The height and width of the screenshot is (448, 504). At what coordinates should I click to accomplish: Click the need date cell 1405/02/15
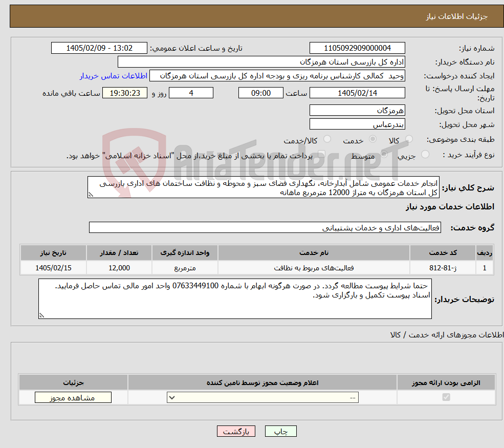(x=53, y=268)
